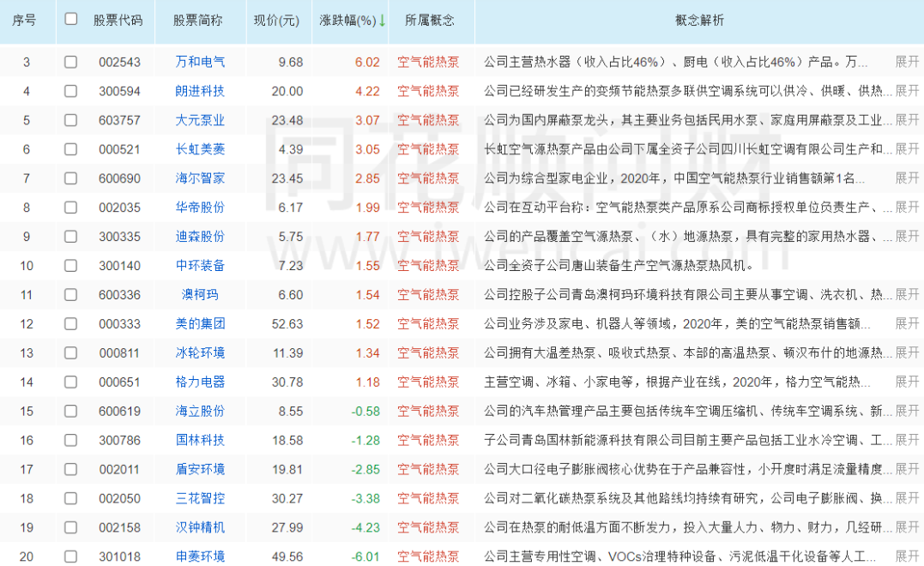
Task: Show full analysis for 大元泵业
Action: (907, 120)
